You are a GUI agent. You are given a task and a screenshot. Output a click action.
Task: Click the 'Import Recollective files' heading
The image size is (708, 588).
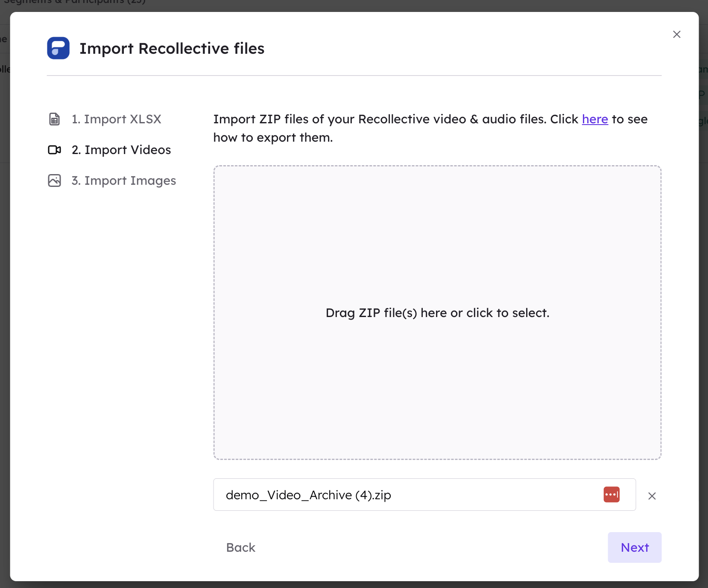pyautogui.click(x=172, y=48)
